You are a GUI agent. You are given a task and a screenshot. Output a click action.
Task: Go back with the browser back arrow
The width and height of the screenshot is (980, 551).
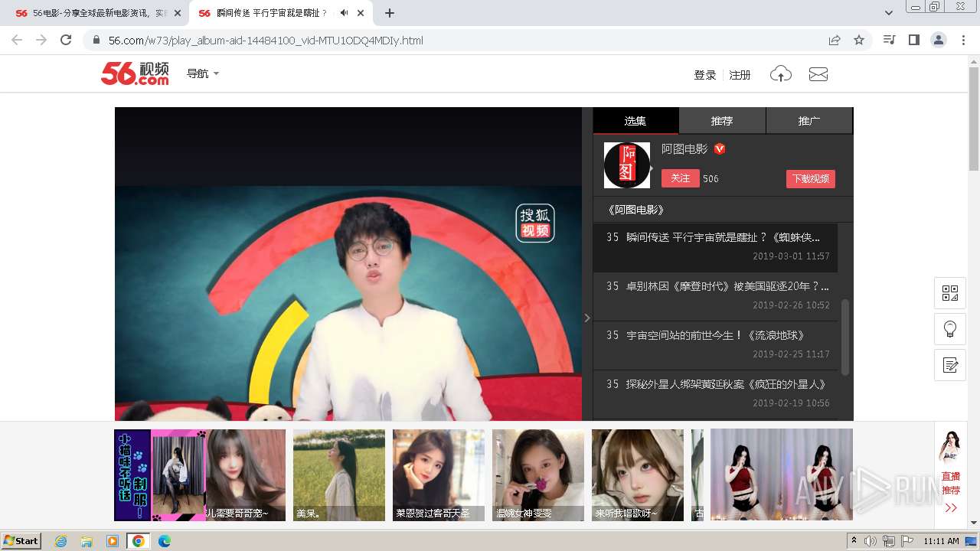click(x=17, y=40)
